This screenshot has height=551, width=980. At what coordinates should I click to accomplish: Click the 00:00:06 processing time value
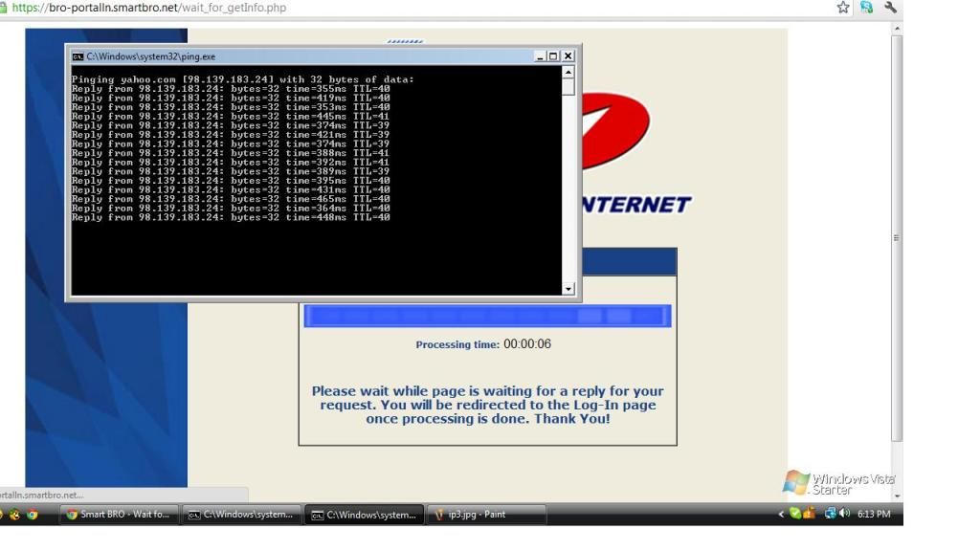point(527,344)
